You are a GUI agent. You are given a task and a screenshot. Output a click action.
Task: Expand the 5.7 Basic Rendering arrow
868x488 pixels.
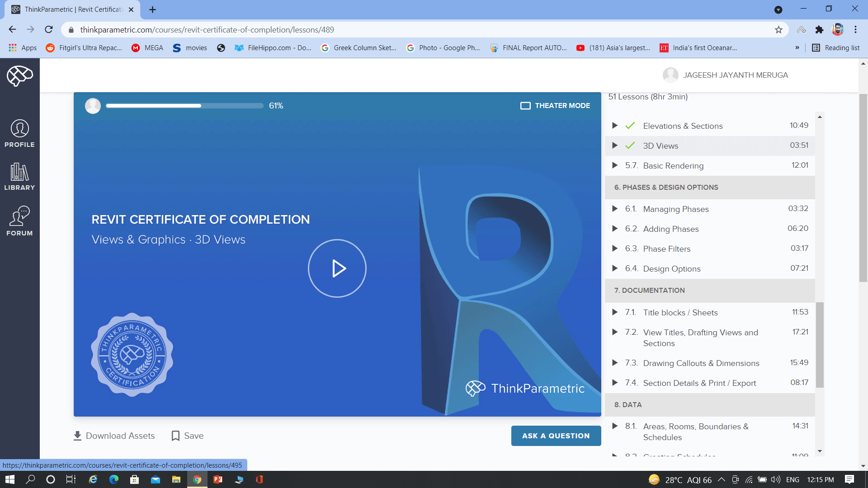click(x=615, y=165)
